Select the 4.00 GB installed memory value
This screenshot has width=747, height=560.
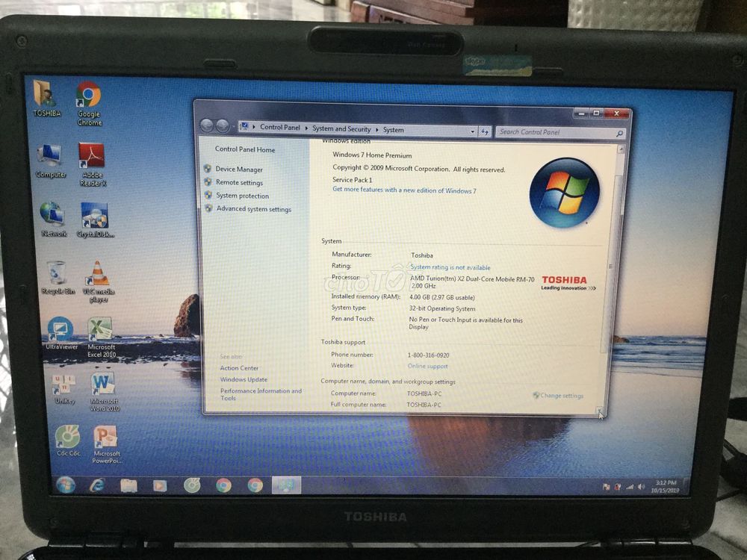(x=442, y=297)
